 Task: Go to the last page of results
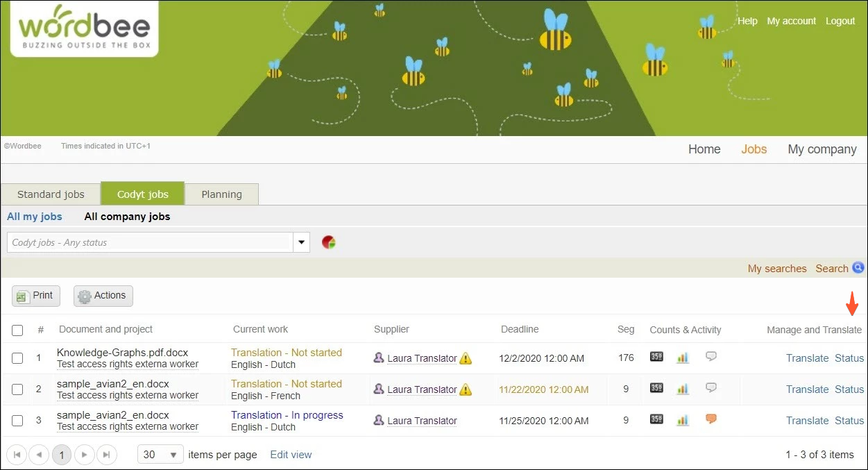[106, 455]
